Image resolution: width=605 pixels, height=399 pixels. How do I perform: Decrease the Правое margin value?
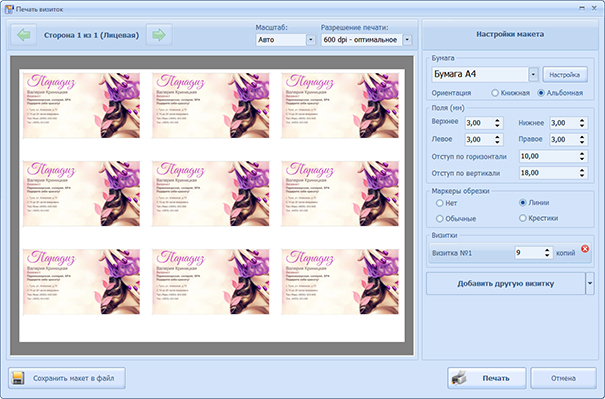click(582, 142)
